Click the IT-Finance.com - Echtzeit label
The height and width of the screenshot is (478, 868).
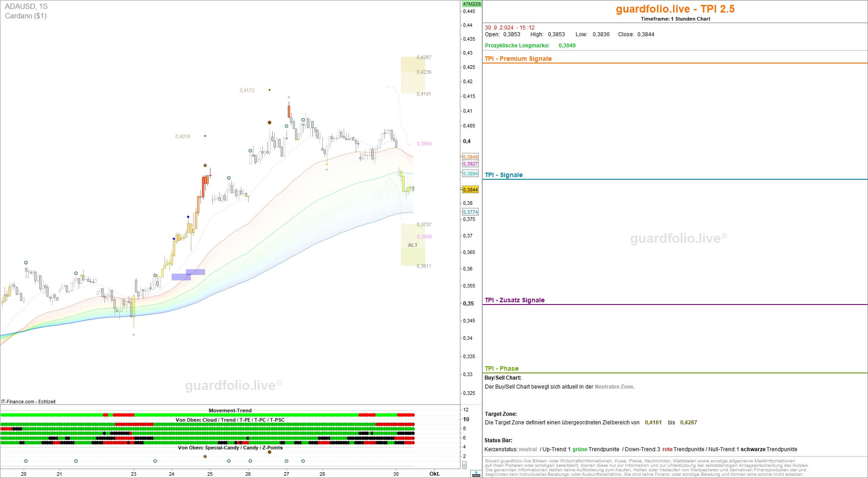click(x=28, y=402)
